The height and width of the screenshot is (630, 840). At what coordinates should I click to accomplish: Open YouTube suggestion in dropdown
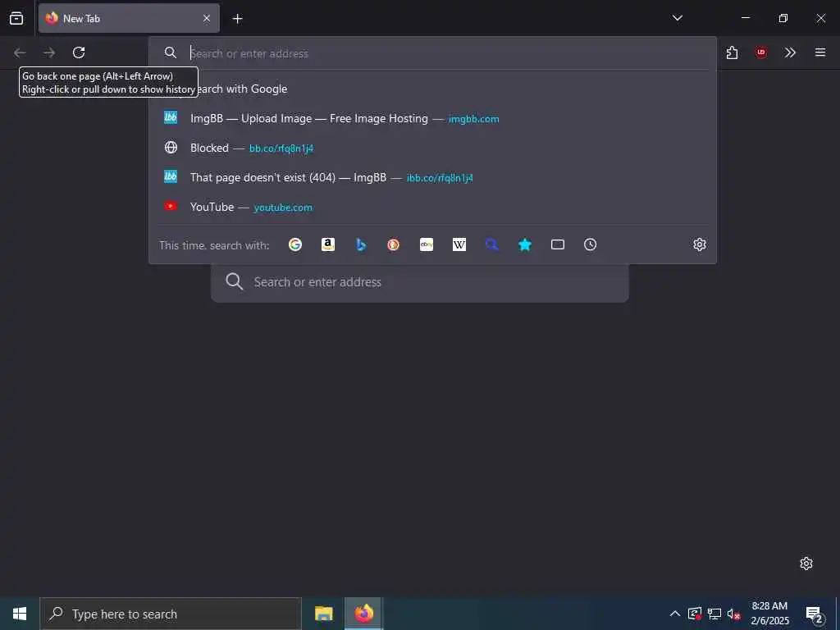coord(432,207)
